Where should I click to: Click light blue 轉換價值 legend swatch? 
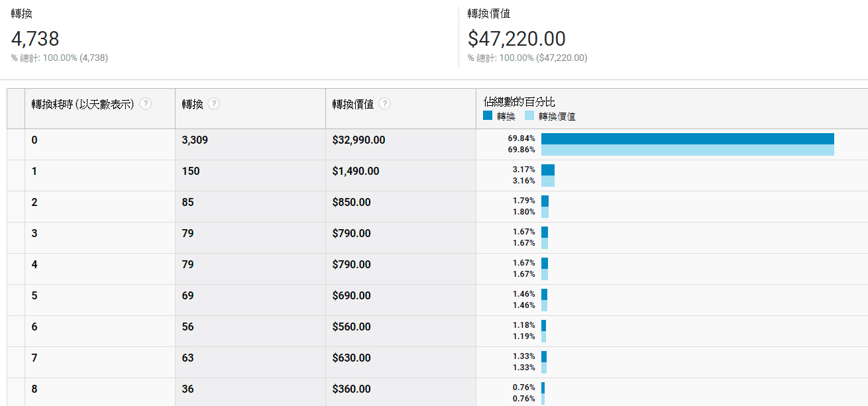[x=529, y=115]
